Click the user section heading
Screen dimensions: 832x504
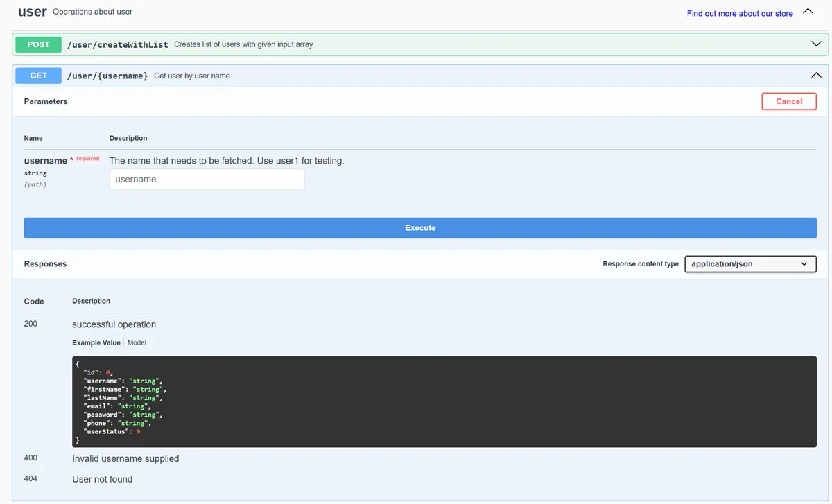(33, 11)
